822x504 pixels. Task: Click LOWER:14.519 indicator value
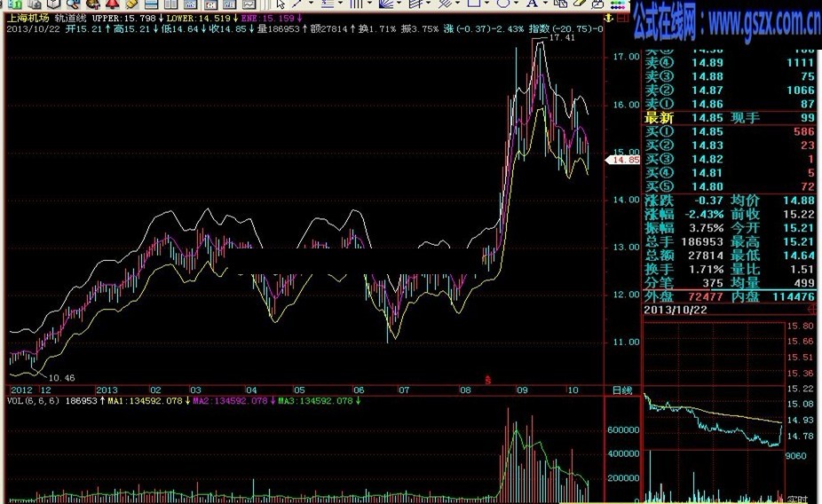pyautogui.click(x=199, y=19)
